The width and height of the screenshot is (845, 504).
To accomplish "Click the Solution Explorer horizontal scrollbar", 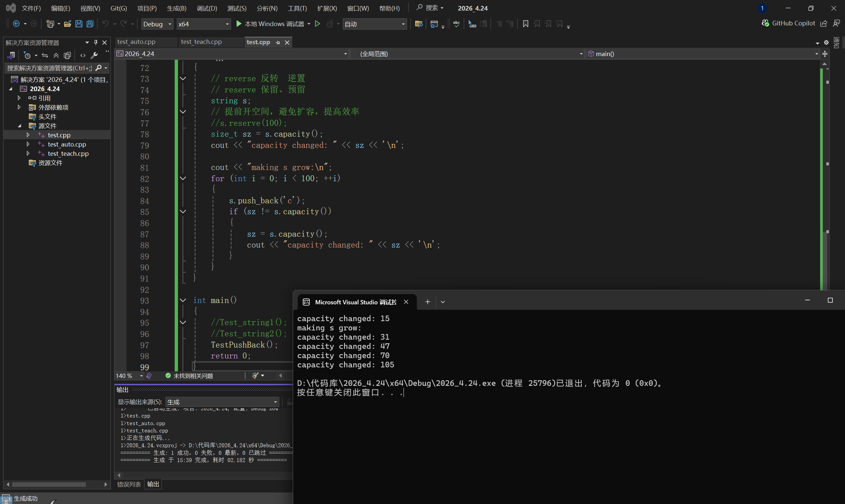I will click(x=49, y=484).
